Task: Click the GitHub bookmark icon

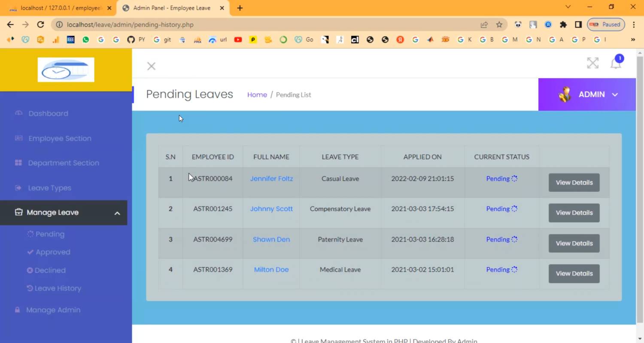Action: pyautogui.click(x=131, y=39)
